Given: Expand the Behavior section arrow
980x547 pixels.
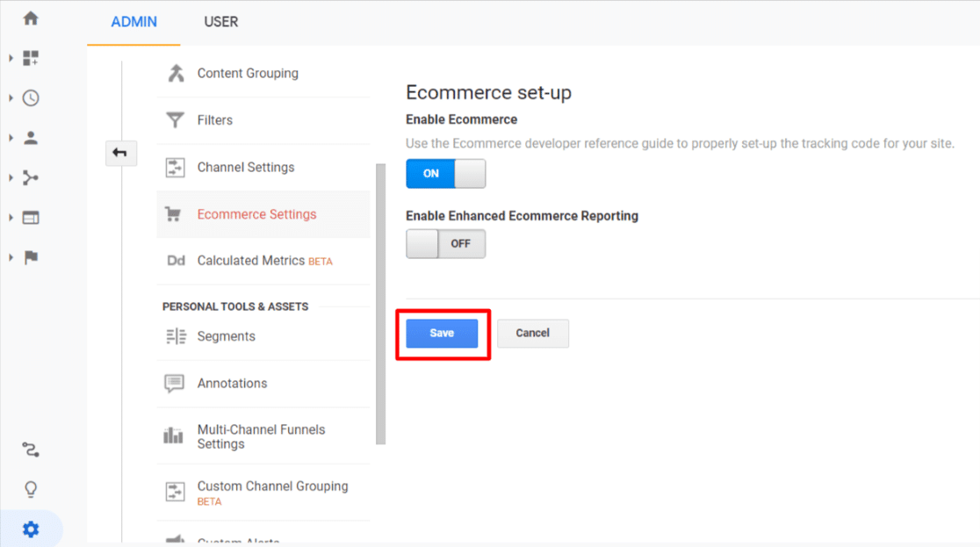Looking at the screenshot, I should point(11,218).
